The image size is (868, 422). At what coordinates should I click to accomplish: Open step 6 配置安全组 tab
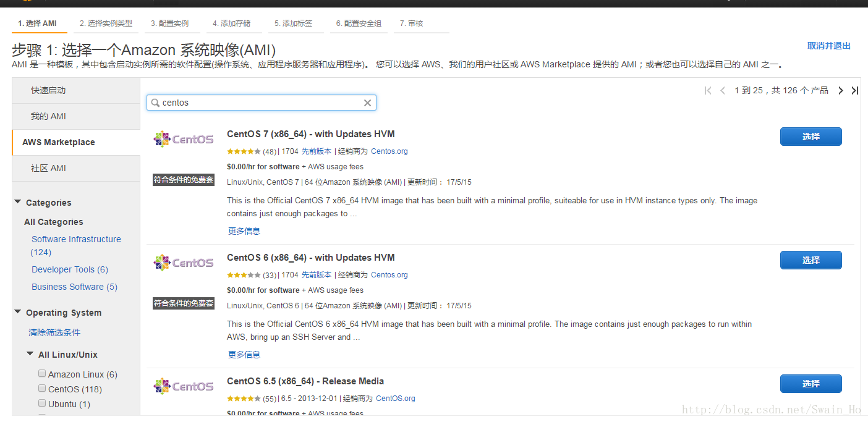[359, 23]
